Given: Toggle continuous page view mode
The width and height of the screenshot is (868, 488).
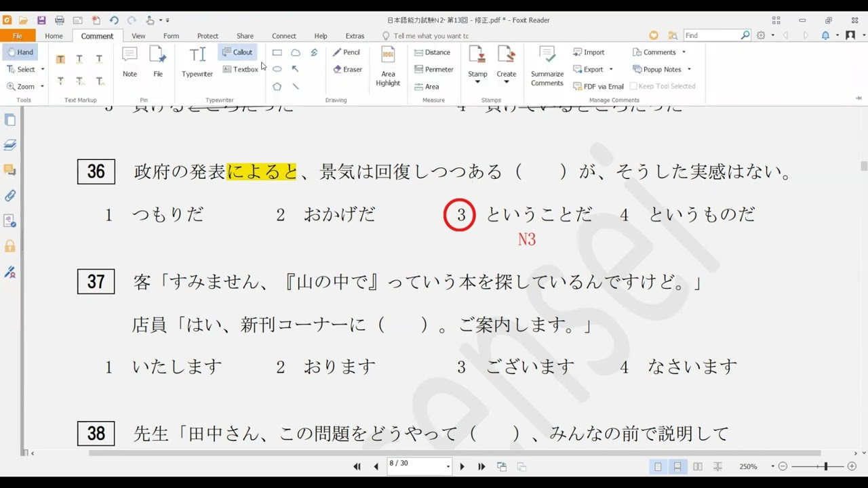Looking at the screenshot, I should (677, 466).
